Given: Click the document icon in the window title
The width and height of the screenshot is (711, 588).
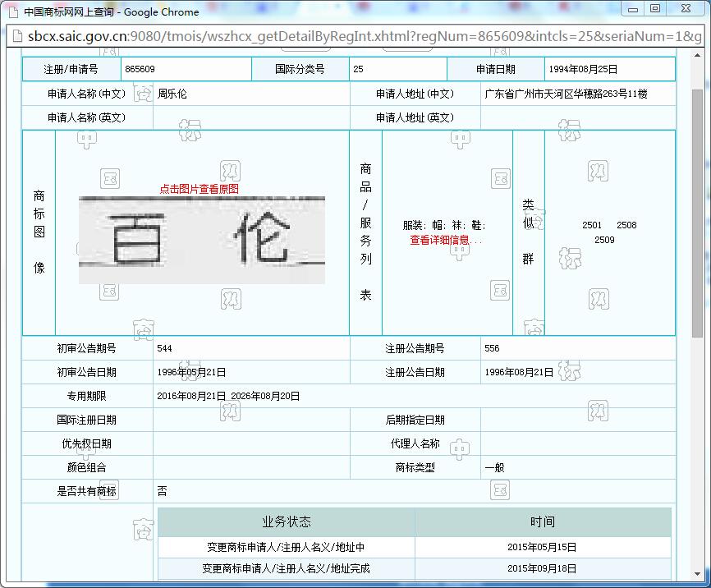Looking at the screenshot, I should tap(12, 11).
